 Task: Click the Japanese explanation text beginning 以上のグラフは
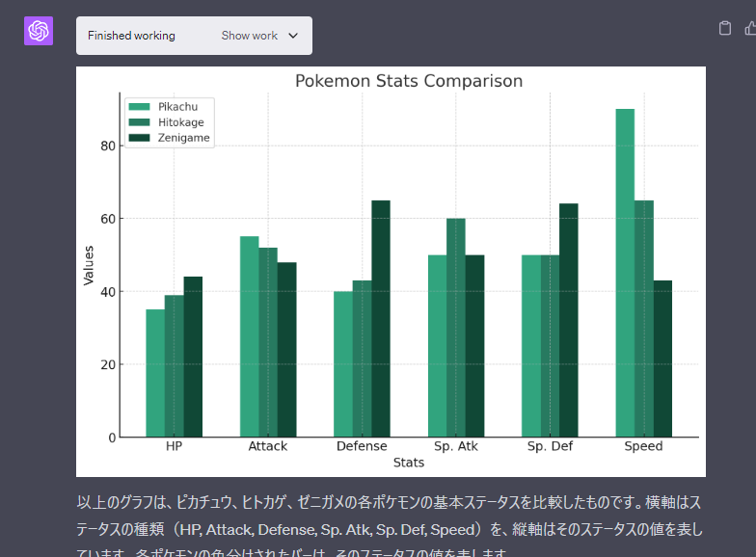pyautogui.click(x=390, y=525)
